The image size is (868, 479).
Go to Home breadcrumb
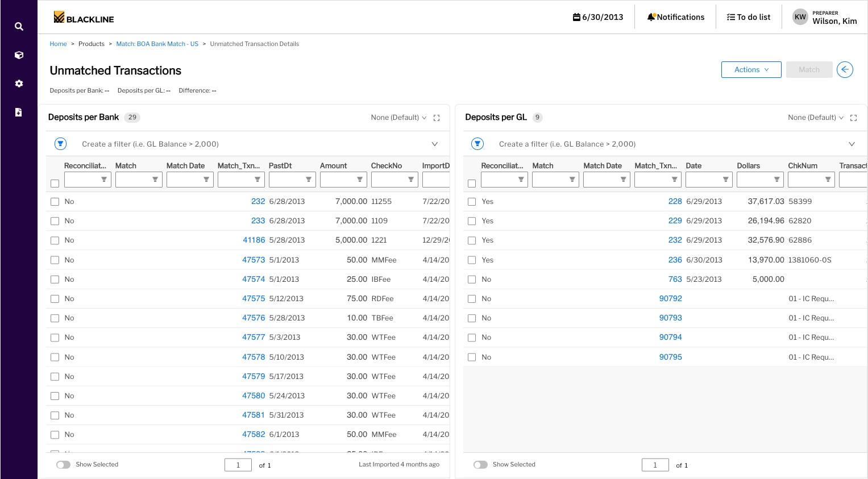pyautogui.click(x=58, y=44)
